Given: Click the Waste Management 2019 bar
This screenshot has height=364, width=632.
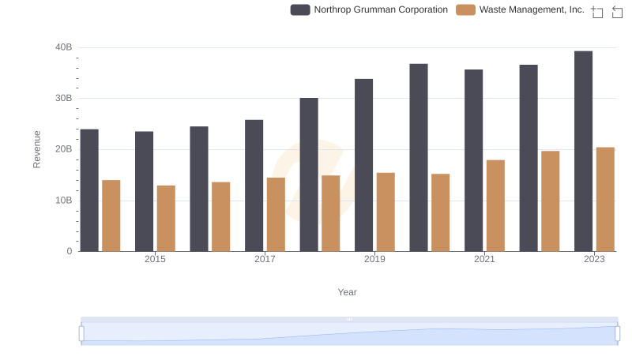Looking at the screenshot, I should point(386,212).
